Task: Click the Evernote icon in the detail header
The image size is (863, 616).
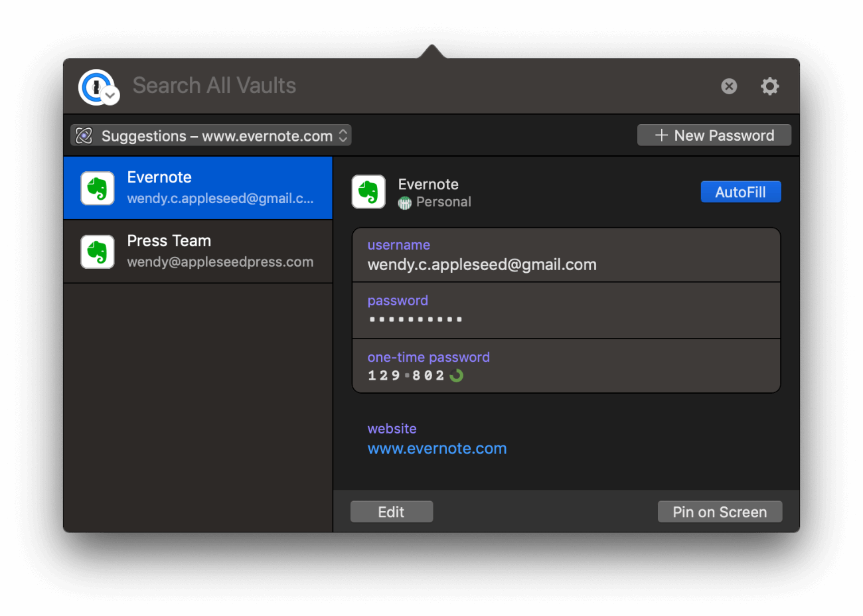Action: click(369, 191)
